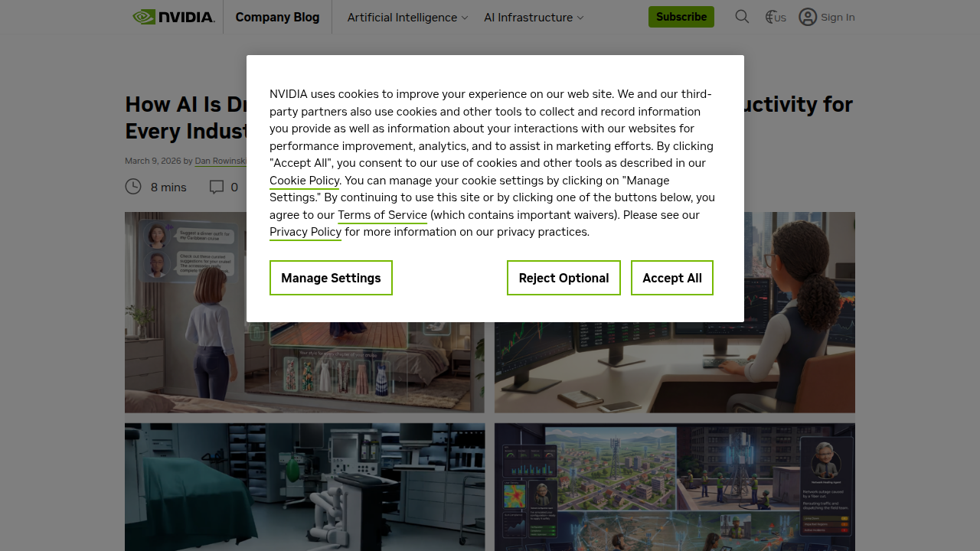The height and width of the screenshot is (551, 980).
Task: Click the clock reading-time icon
Action: 133,187
